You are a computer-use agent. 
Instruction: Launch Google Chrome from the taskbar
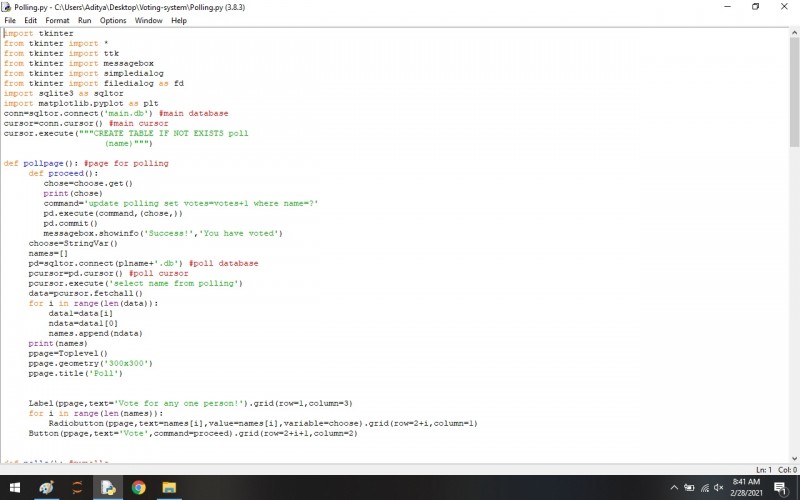tap(138, 488)
